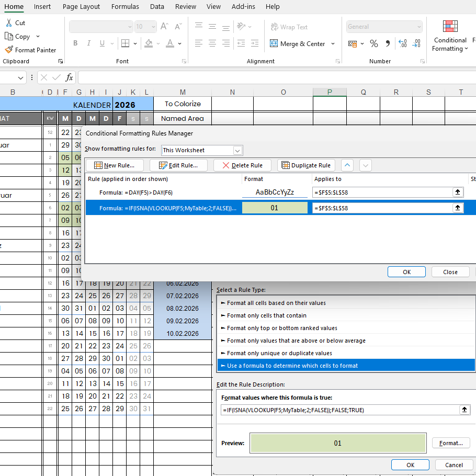Image resolution: width=476 pixels, height=476 pixels.
Task: Click the increase decimal icon
Action: (402, 44)
